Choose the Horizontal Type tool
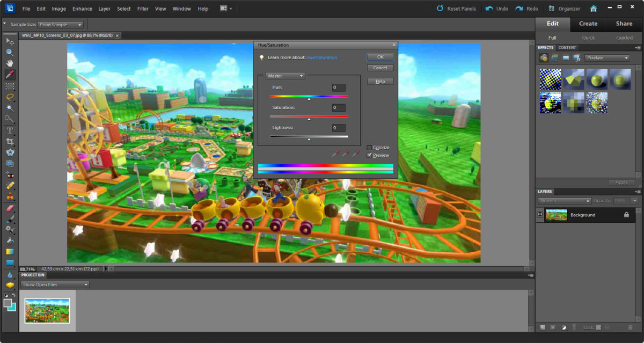644x343 pixels. coord(10,130)
